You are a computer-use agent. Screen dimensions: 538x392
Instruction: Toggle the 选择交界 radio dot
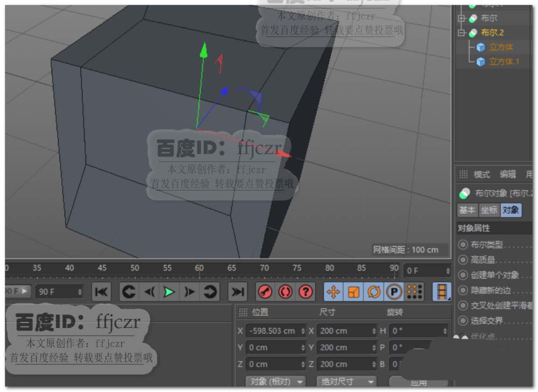pos(463,320)
